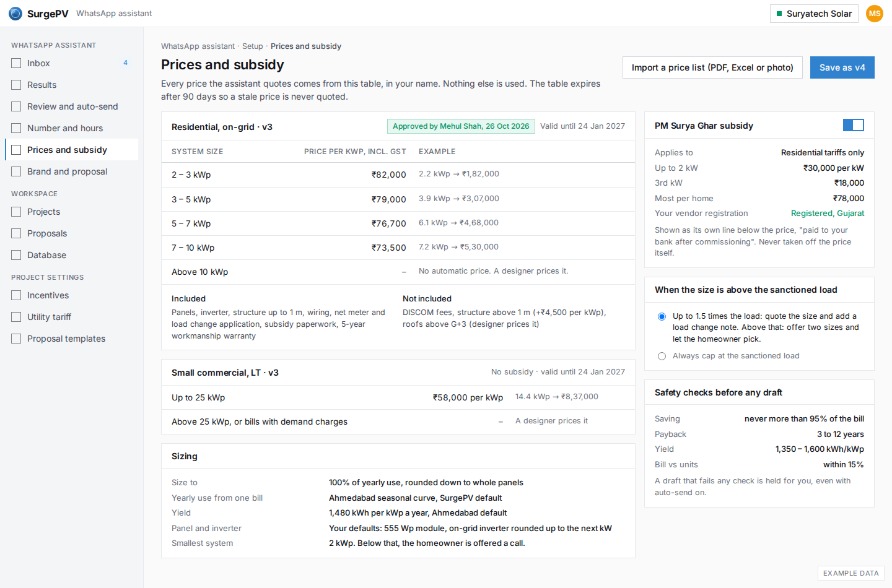Viewport: 892px width, 588px height.
Task: Click the EXAMPLE DATA badge
Action: pyautogui.click(x=851, y=573)
